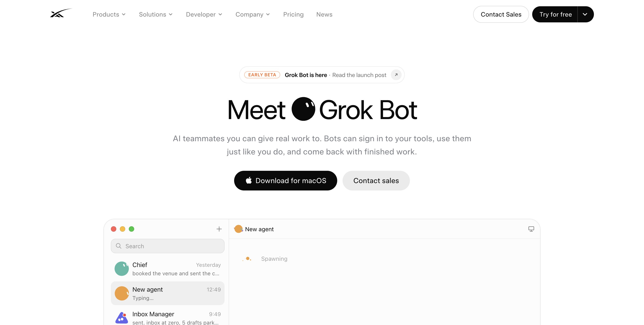The height and width of the screenshot is (325, 644).
Task: Click the '9:49' timestamp
Action: (215, 314)
